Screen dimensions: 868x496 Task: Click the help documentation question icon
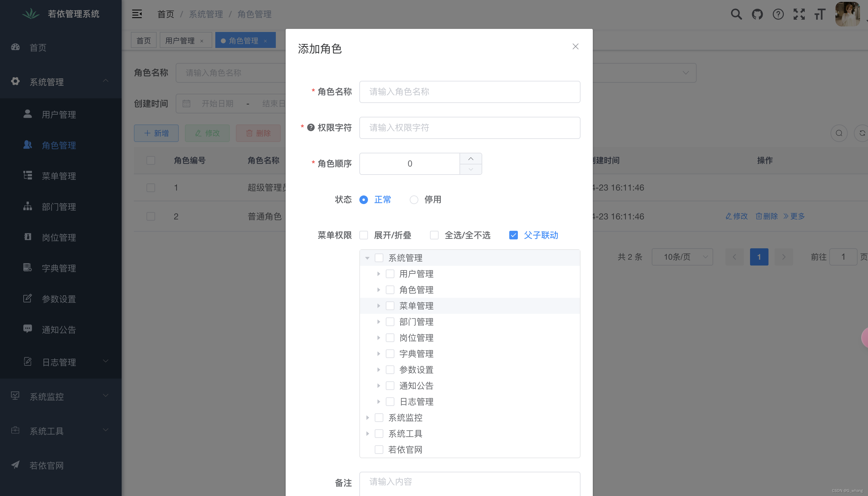(778, 14)
